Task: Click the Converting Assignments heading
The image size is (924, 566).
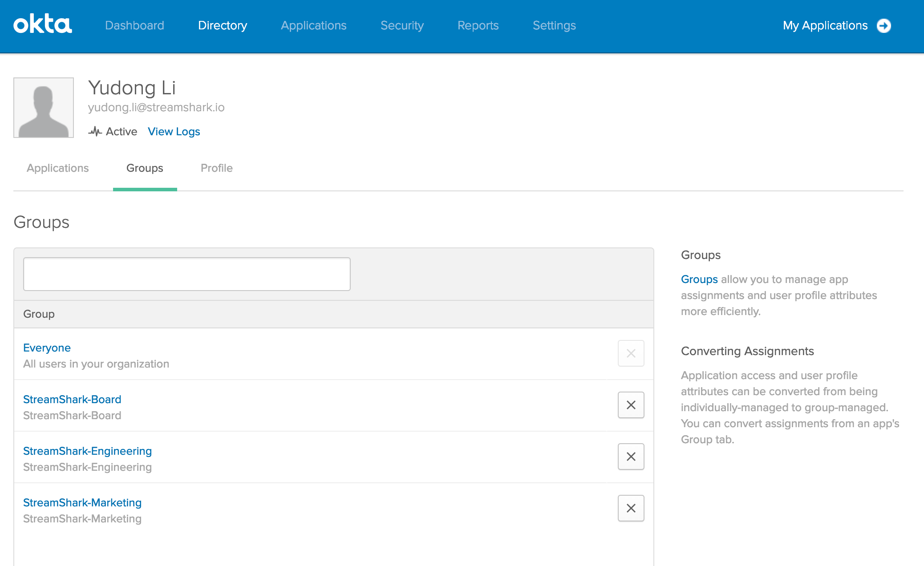Action: [x=747, y=351]
